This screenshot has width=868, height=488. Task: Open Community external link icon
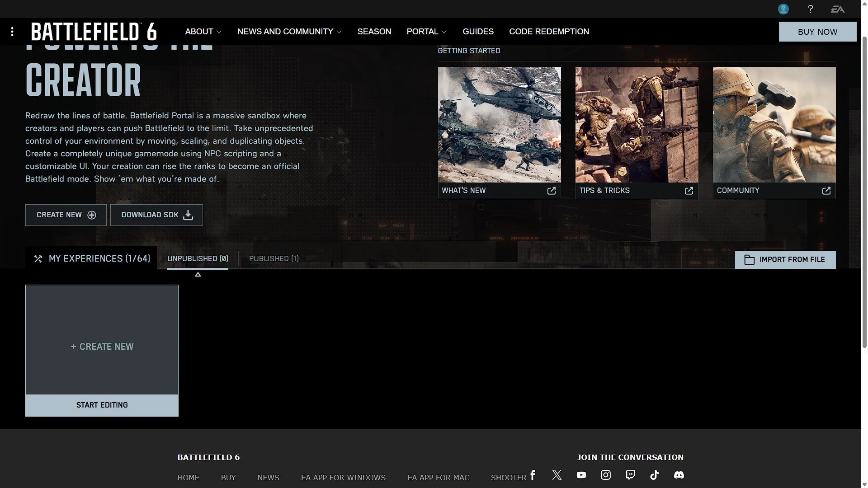(x=826, y=191)
